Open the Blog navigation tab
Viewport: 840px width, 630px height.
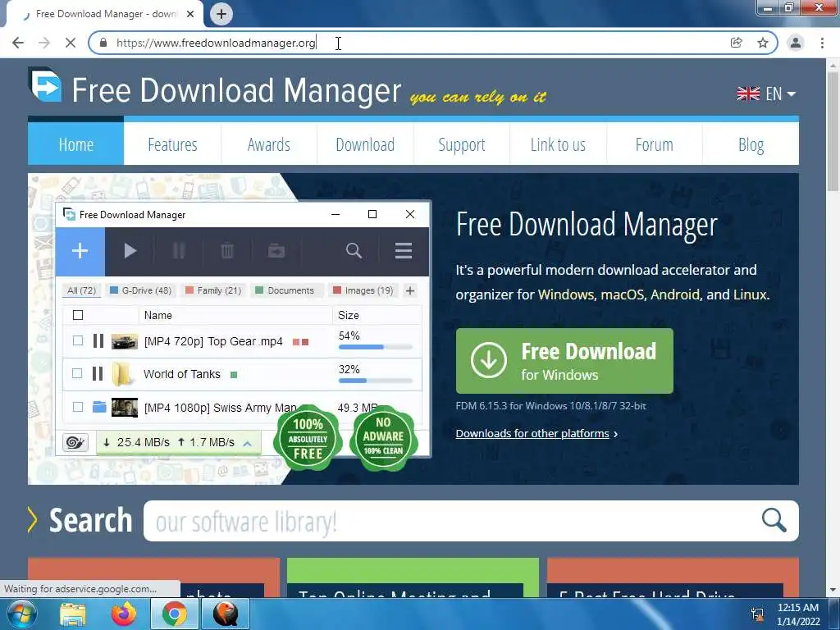click(x=751, y=144)
